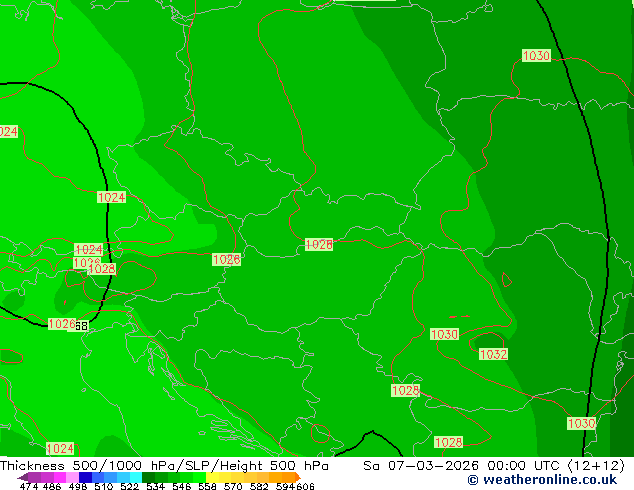This screenshot has width=634, height=490.
Task: Click the legend value 498
Action: (x=78, y=486)
